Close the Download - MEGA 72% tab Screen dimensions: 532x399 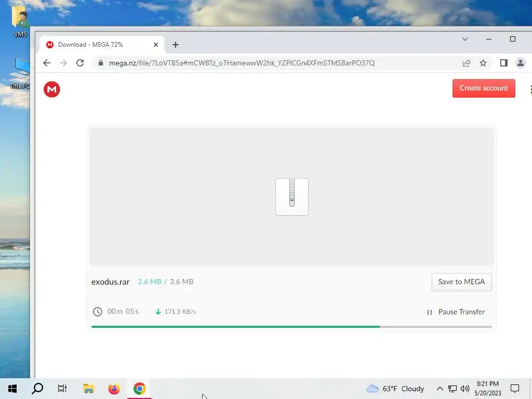156,45
